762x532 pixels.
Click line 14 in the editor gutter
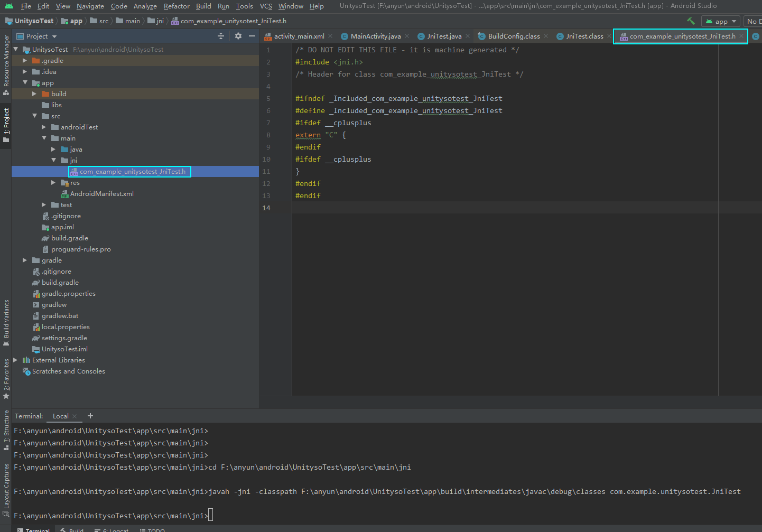pyautogui.click(x=266, y=208)
